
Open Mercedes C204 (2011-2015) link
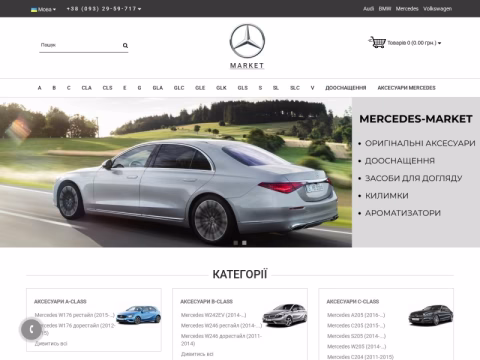pyautogui.click(x=360, y=357)
